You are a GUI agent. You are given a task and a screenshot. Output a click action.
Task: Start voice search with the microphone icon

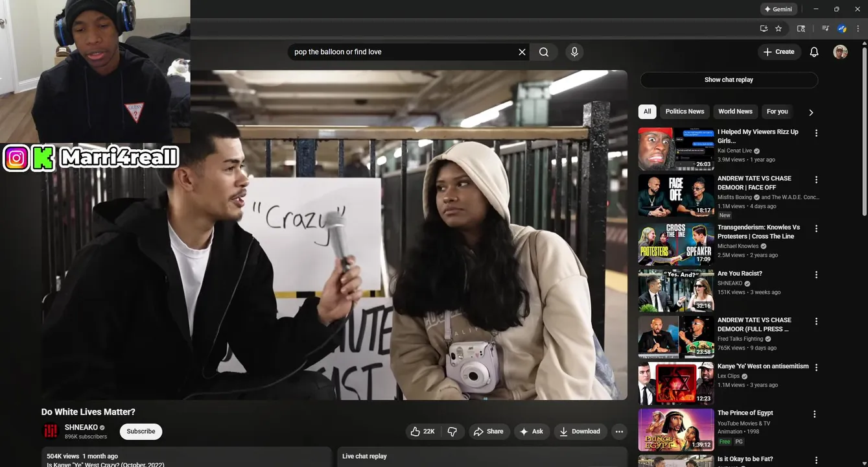(x=574, y=52)
